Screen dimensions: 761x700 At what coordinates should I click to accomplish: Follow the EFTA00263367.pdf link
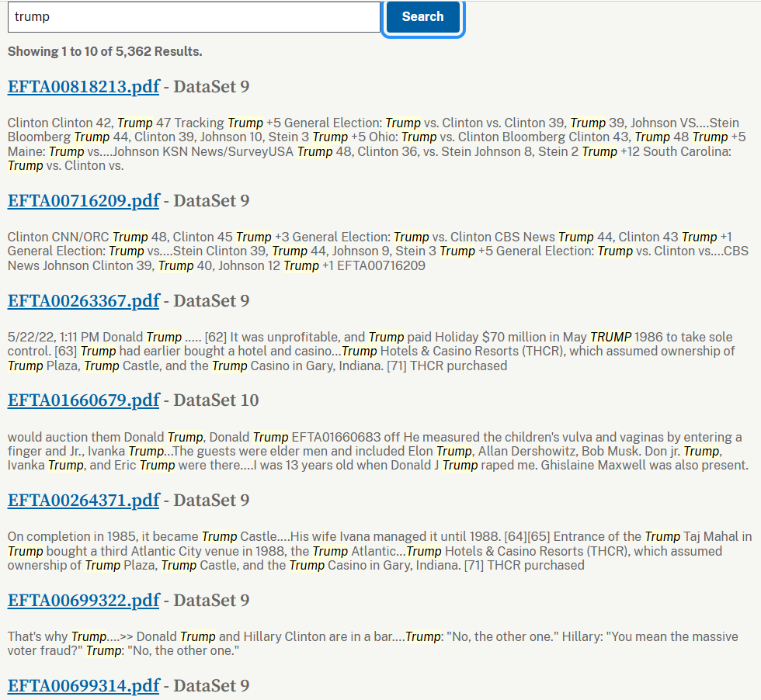pos(83,300)
